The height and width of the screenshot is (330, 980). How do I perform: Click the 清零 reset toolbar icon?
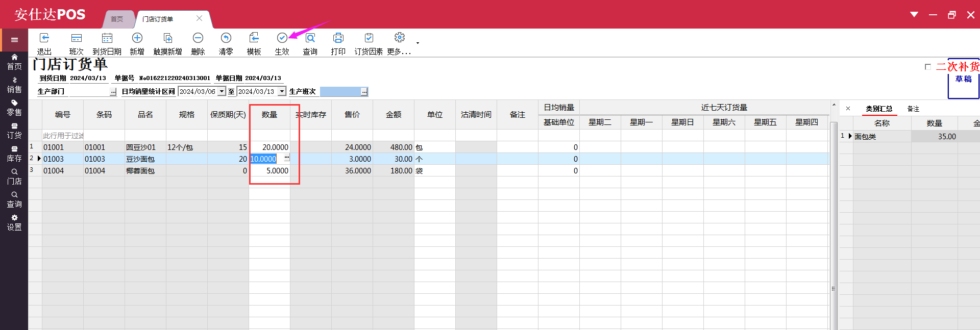(x=226, y=38)
